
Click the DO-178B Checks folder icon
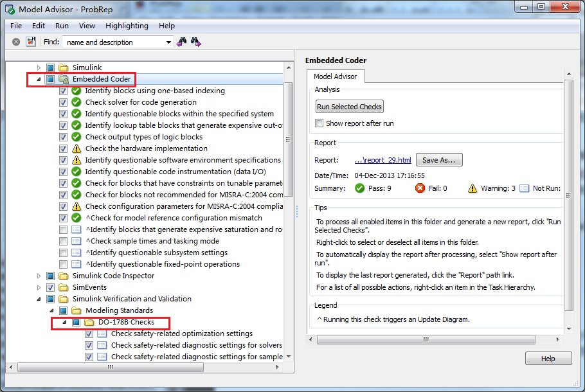tap(89, 322)
